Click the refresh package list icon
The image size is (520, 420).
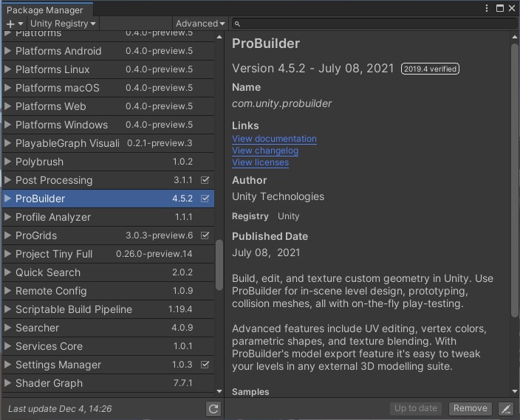pyautogui.click(x=213, y=409)
